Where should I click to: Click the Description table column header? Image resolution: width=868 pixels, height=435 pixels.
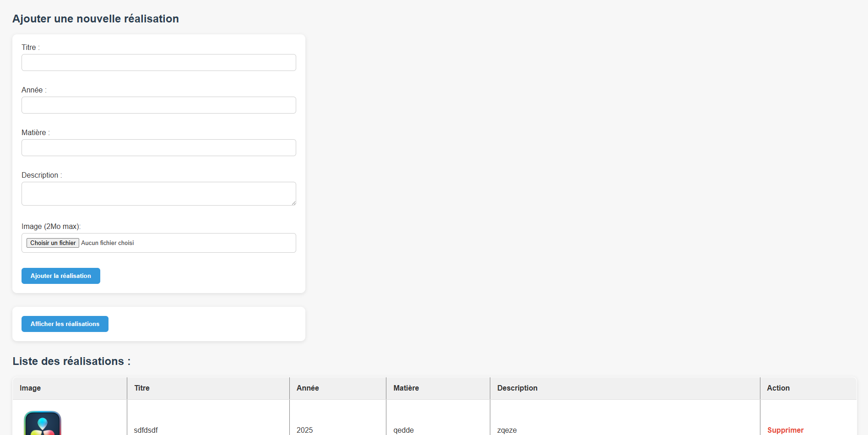coord(517,388)
